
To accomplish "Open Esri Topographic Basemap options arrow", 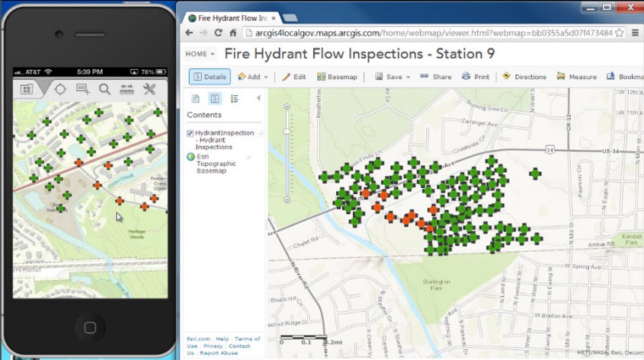I will point(248,157).
